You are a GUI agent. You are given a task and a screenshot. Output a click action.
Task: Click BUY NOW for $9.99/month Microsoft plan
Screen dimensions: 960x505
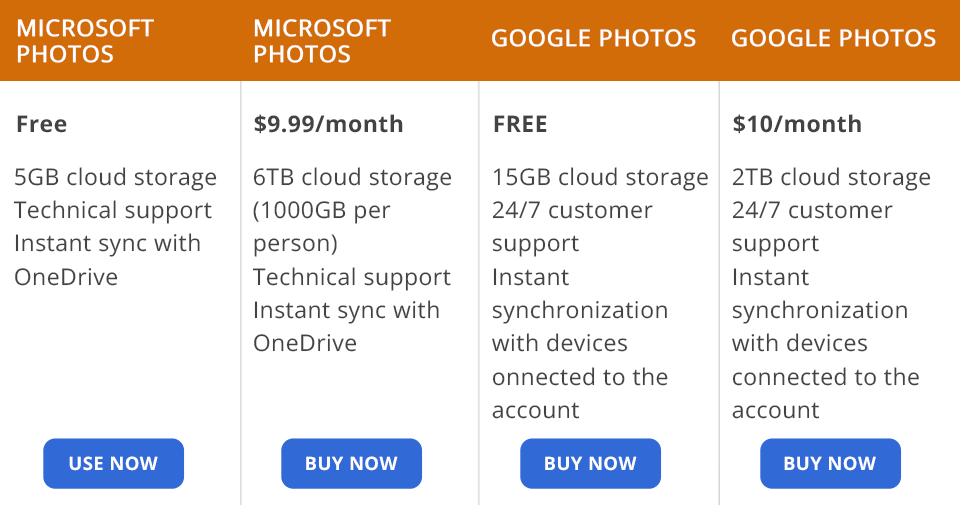(x=351, y=463)
